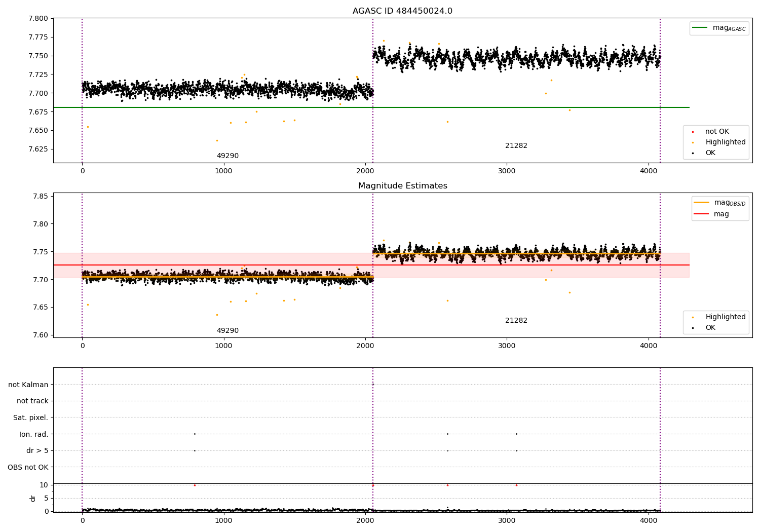Click 'OK' entry in the middle plot legend
Image resolution: width=760 pixels, height=532 pixels.
coord(704,328)
